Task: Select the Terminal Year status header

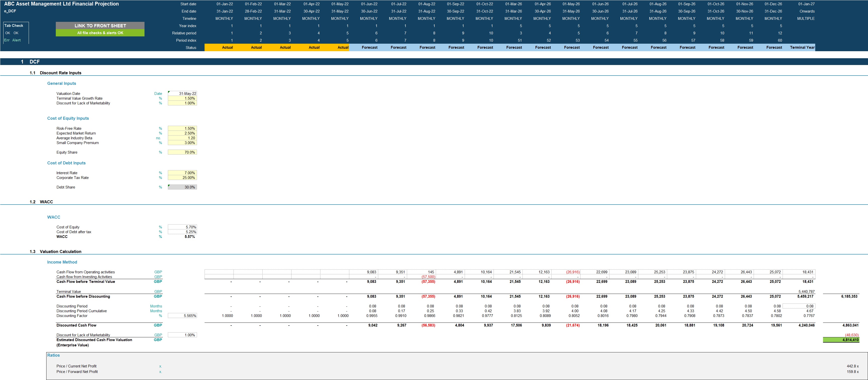Action: pyautogui.click(x=802, y=47)
